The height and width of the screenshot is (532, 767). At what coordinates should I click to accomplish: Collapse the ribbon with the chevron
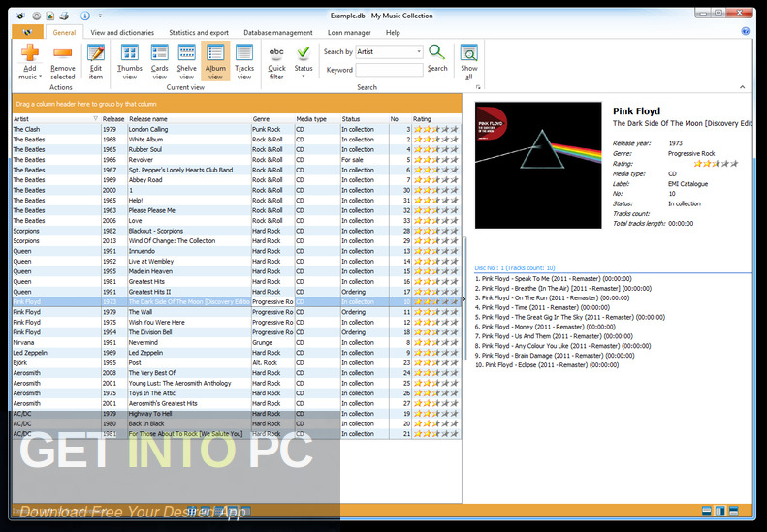pyautogui.click(x=742, y=87)
